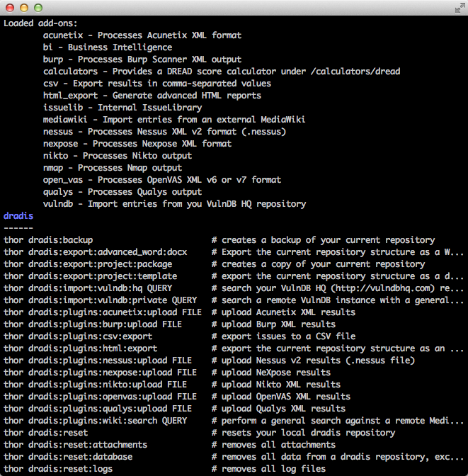Click the export:advanced_word:docx command
This screenshot has width=468, height=476.
point(96,252)
